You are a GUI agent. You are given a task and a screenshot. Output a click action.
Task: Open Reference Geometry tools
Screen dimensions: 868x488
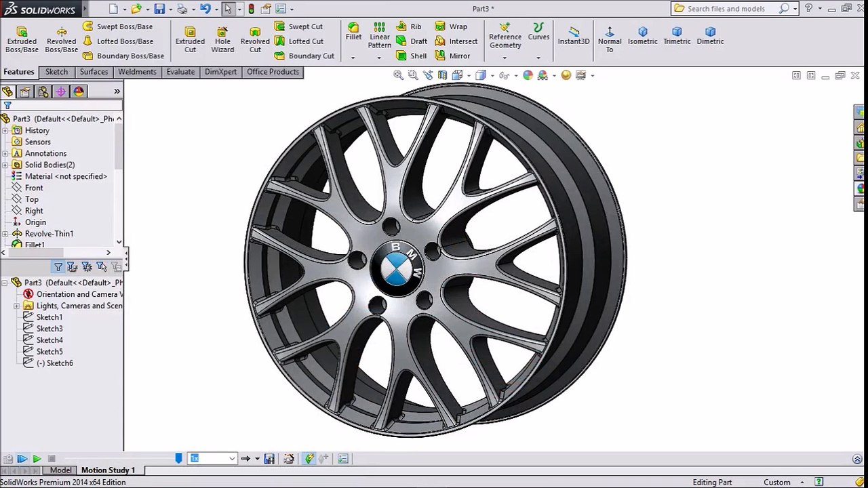tap(505, 35)
